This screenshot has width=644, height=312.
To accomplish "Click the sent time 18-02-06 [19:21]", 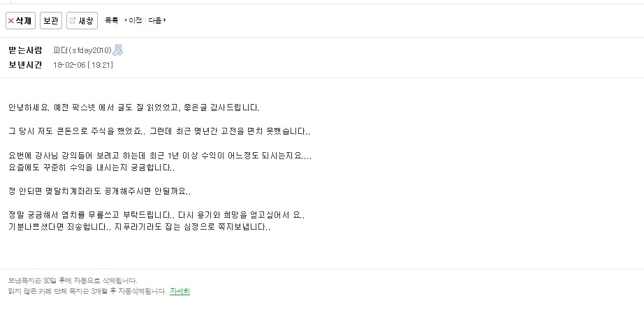I will coord(83,65).
